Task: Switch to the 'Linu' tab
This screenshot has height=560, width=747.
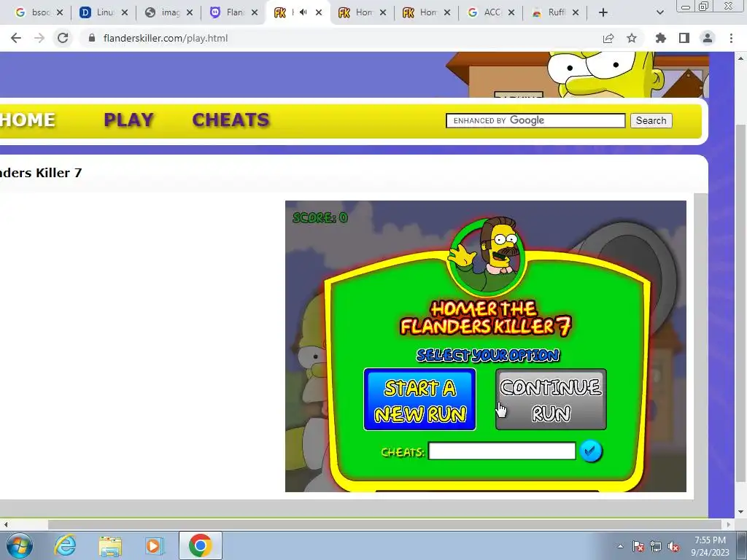Action: pyautogui.click(x=98, y=13)
